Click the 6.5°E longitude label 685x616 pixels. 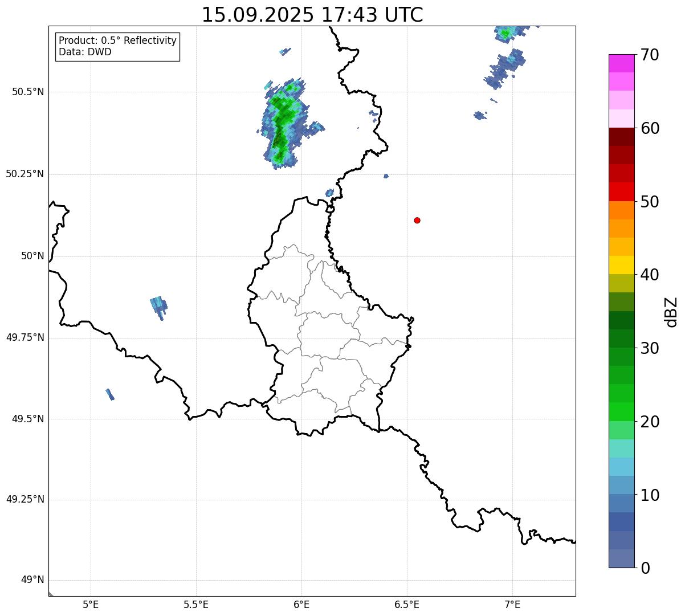coord(407,604)
